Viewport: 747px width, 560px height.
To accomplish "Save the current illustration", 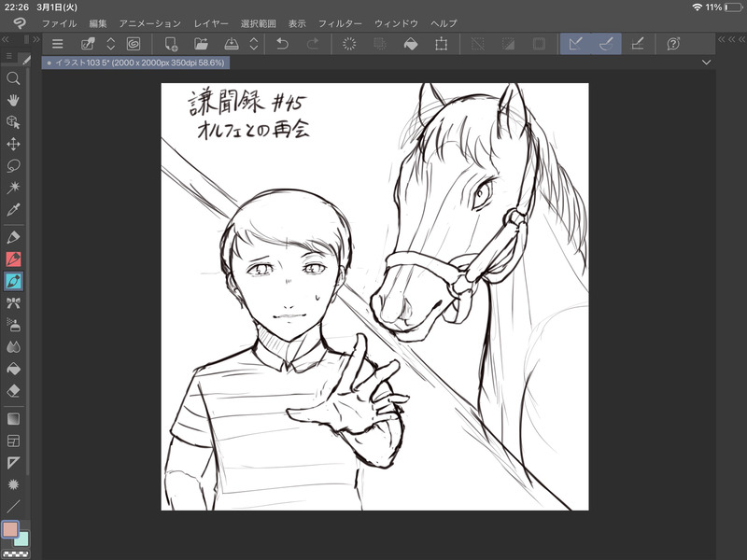I will 232,44.
